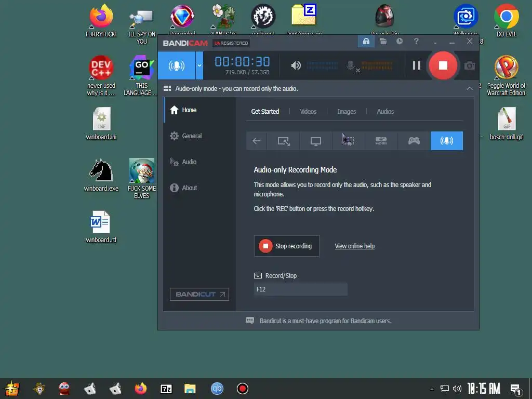Click the screenshot camera icon
The height and width of the screenshot is (399, 532).
click(x=470, y=65)
